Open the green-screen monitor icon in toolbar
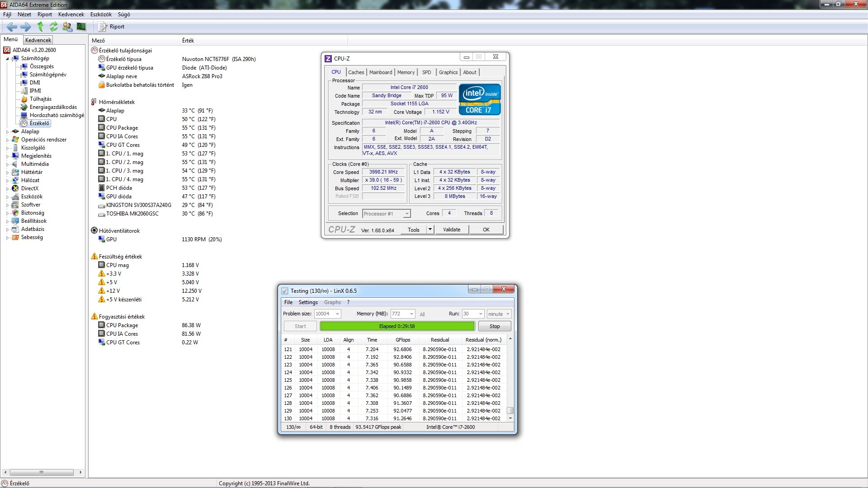This screenshot has width=868, height=488. point(81,27)
